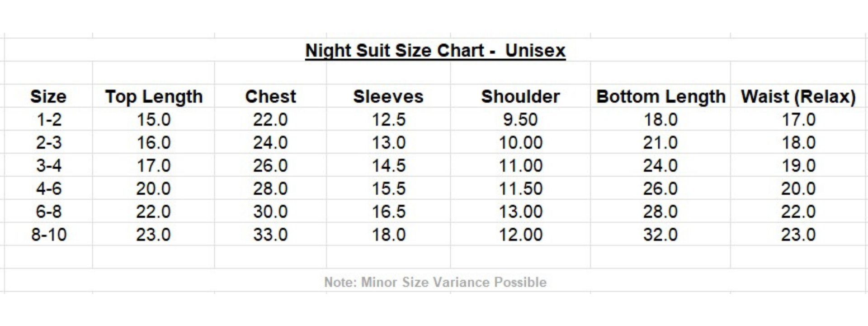The image size is (868, 326).
Task: Click Waist value for size 3-4
Action: click(798, 166)
